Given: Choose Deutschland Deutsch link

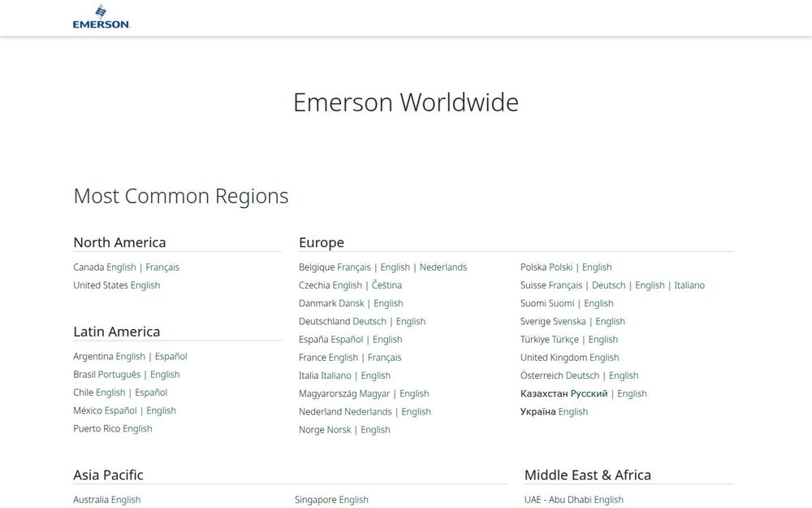Looking at the screenshot, I should click(x=369, y=322).
